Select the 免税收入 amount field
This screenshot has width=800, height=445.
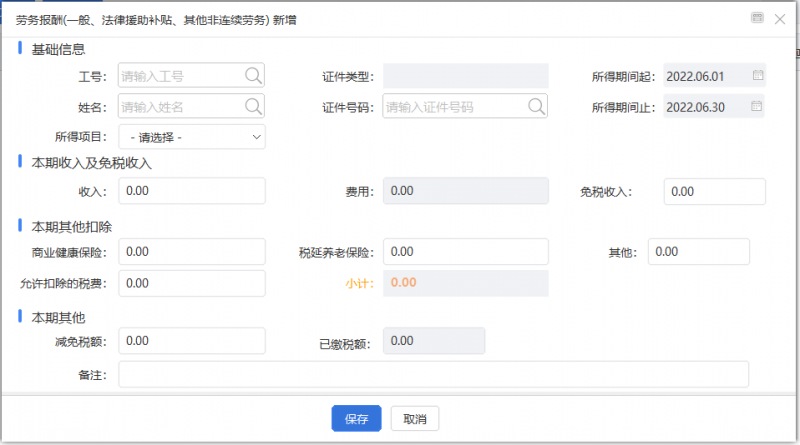715,190
